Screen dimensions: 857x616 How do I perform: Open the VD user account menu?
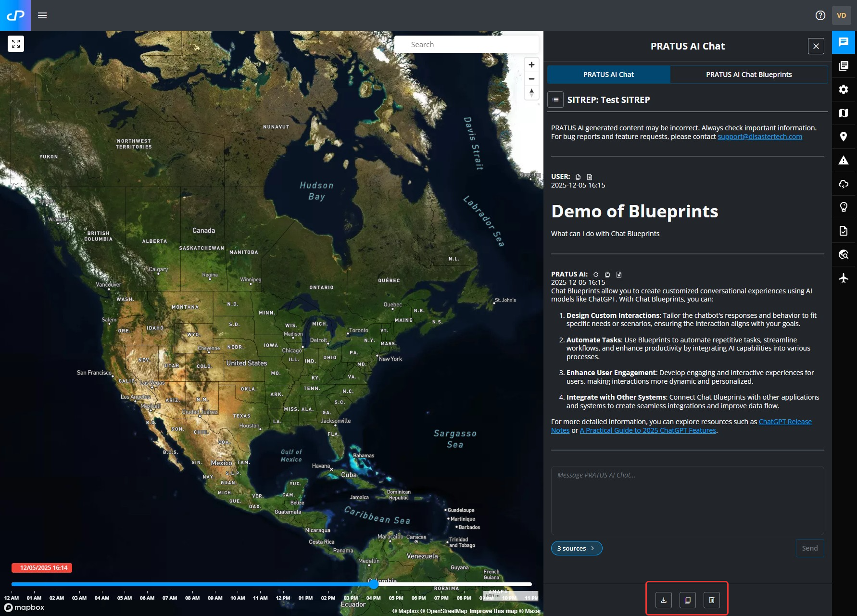tap(841, 15)
